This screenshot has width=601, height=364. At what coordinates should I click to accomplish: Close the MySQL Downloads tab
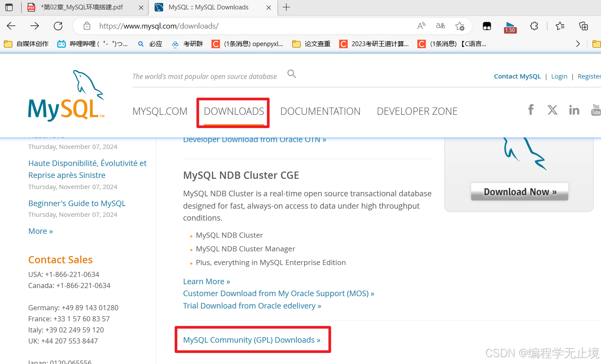[x=269, y=7]
